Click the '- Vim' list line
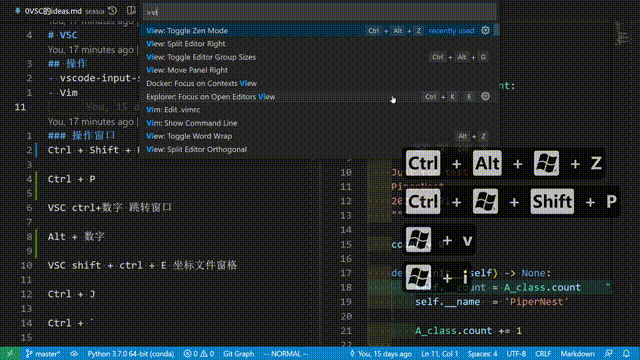Image resolution: width=640 pixels, height=360 pixels. 63,93
